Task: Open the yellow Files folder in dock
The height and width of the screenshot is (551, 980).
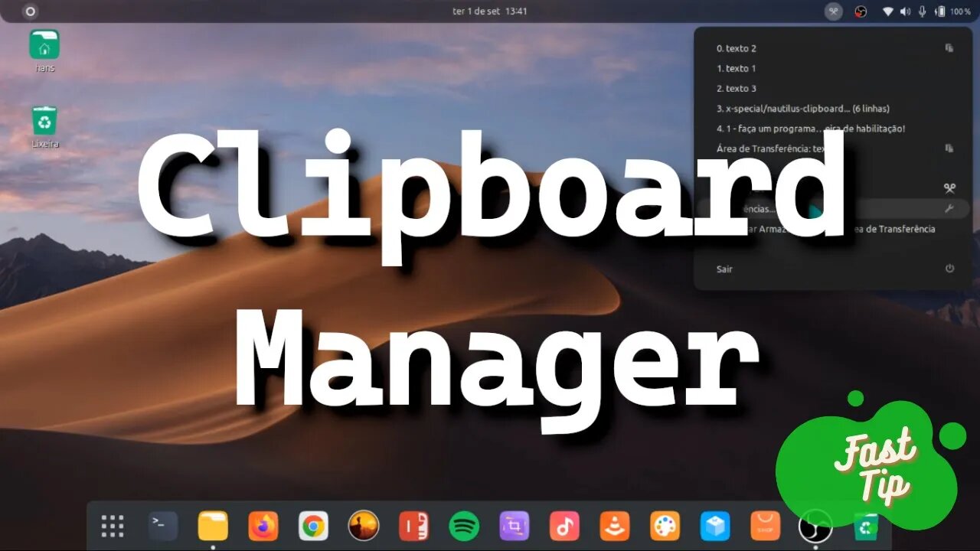Action: [213, 526]
